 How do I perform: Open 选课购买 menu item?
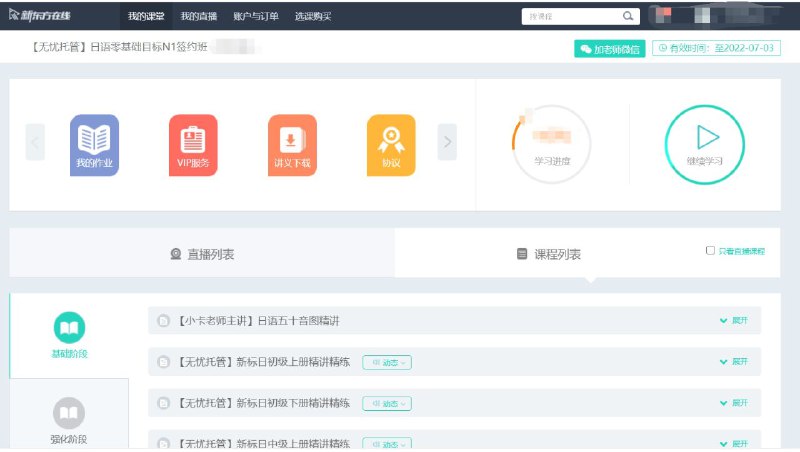pos(313,16)
